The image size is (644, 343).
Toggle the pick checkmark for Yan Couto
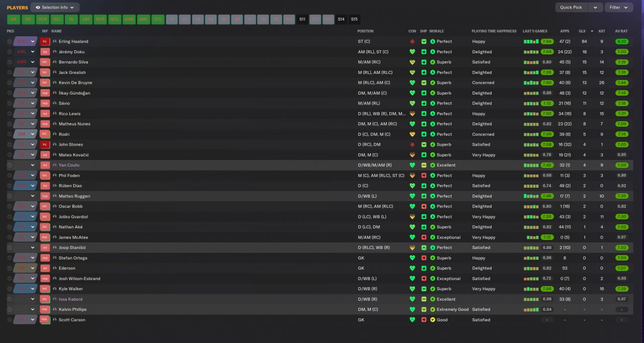click(x=10, y=165)
